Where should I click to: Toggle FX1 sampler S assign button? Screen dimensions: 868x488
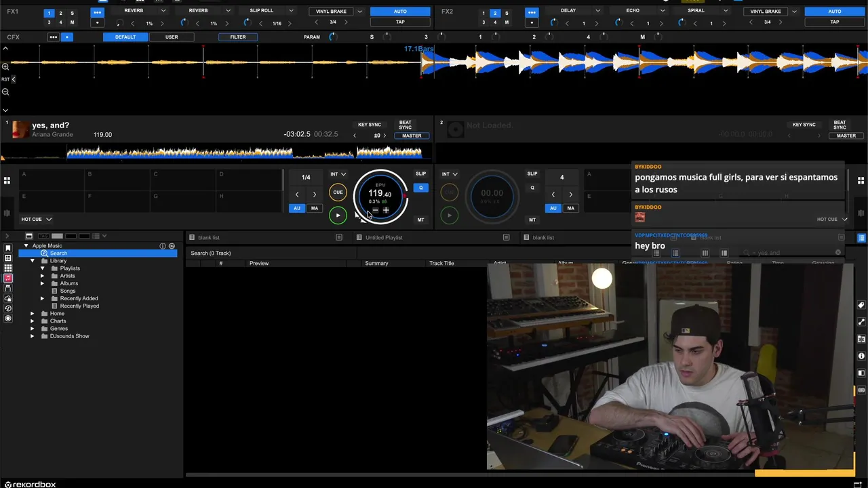[x=72, y=13]
